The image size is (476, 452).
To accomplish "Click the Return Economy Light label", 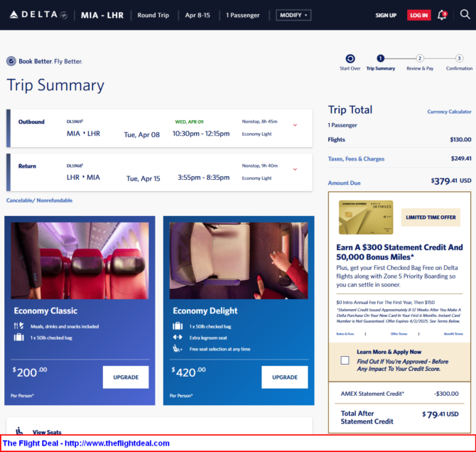I will pos(256,178).
